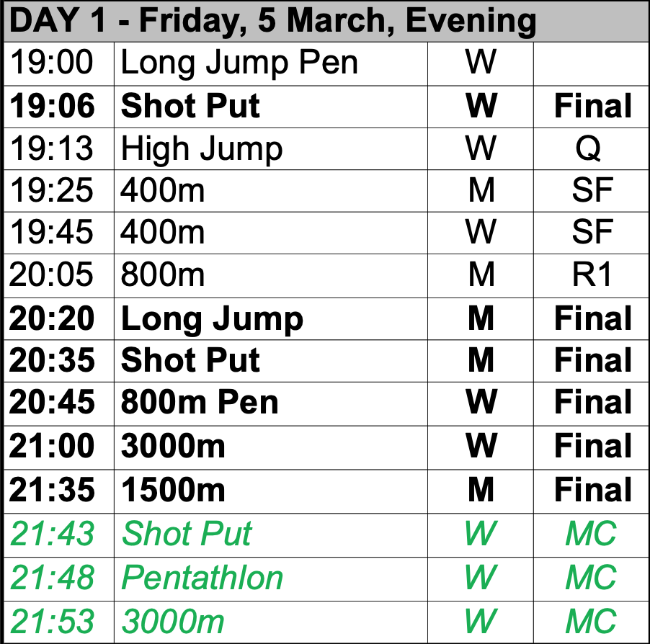Select the W gender cell for 21:48 Pentathlon
The height and width of the screenshot is (644, 650).
coord(481,578)
